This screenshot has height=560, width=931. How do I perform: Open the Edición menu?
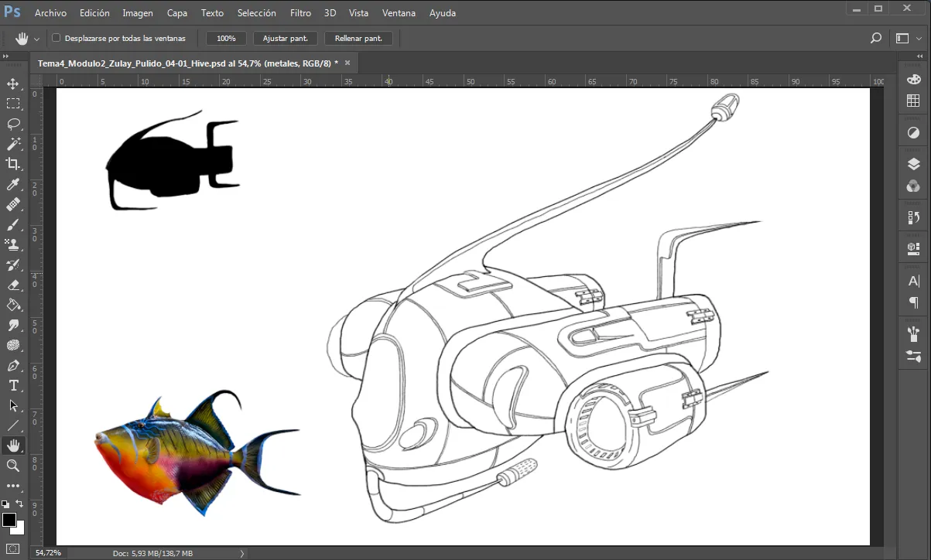point(94,13)
